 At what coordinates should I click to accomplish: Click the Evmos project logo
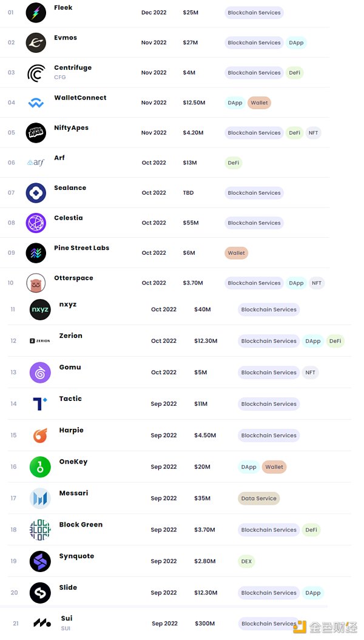pyautogui.click(x=36, y=42)
